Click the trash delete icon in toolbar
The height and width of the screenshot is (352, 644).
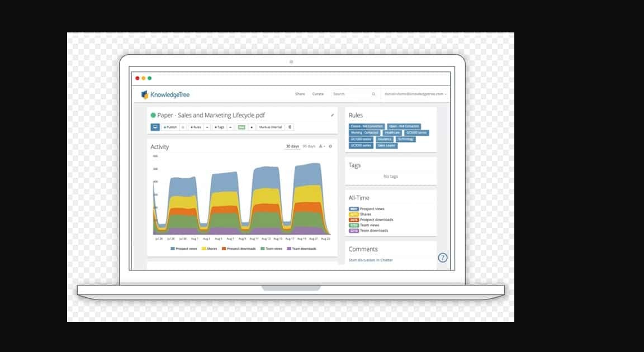290,127
